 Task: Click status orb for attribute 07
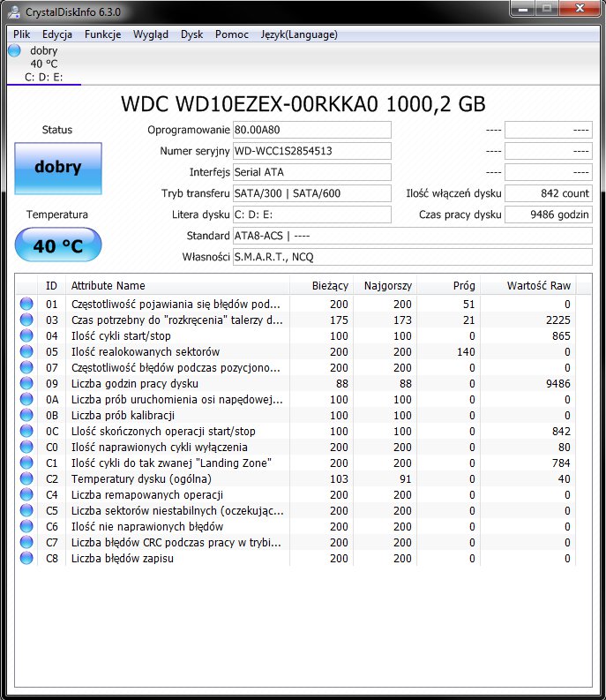click(26, 367)
